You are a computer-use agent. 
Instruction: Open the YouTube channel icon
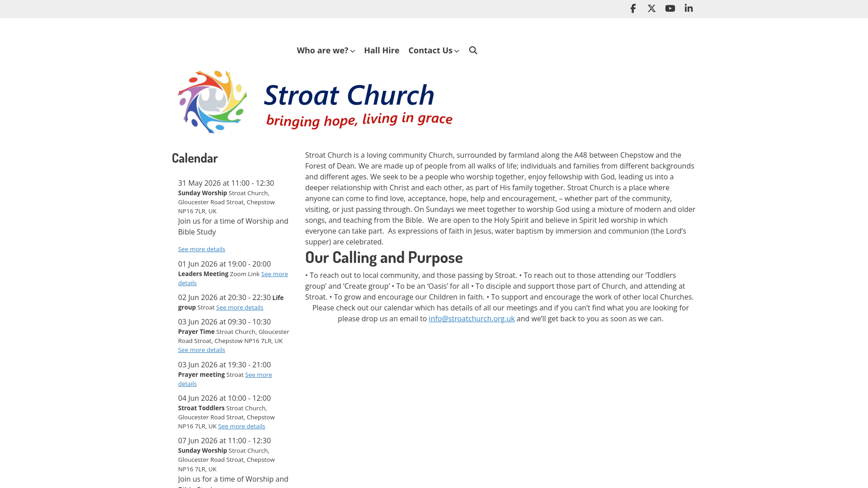point(670,9)
